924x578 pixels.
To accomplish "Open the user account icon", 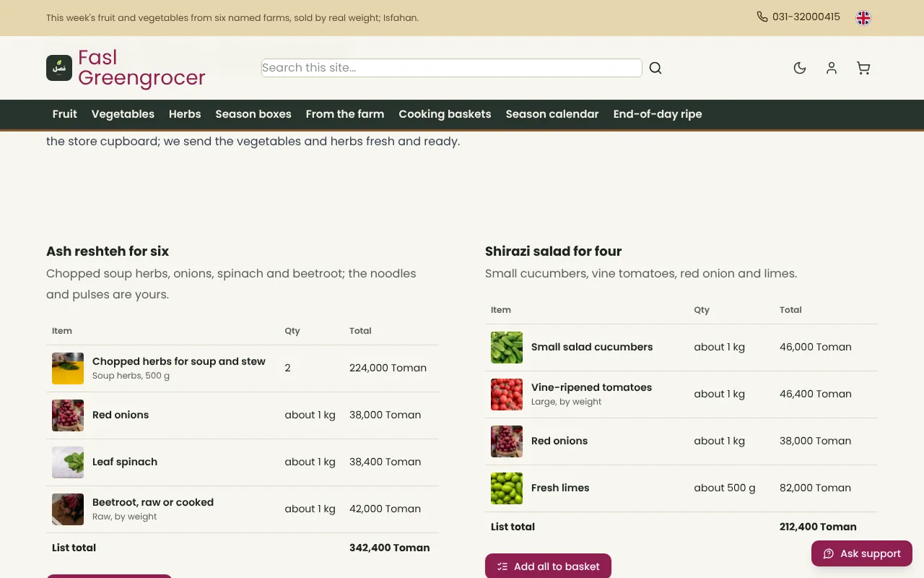I will point(832,68).
